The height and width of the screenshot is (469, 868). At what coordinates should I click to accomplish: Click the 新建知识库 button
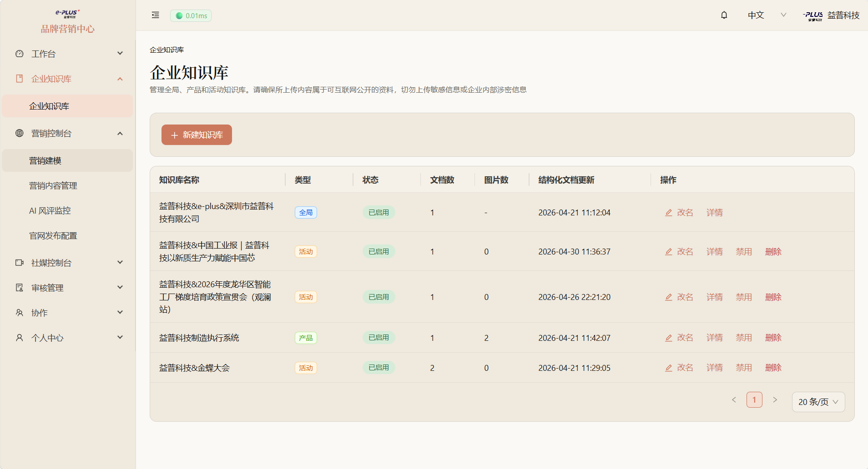point(197,135)
